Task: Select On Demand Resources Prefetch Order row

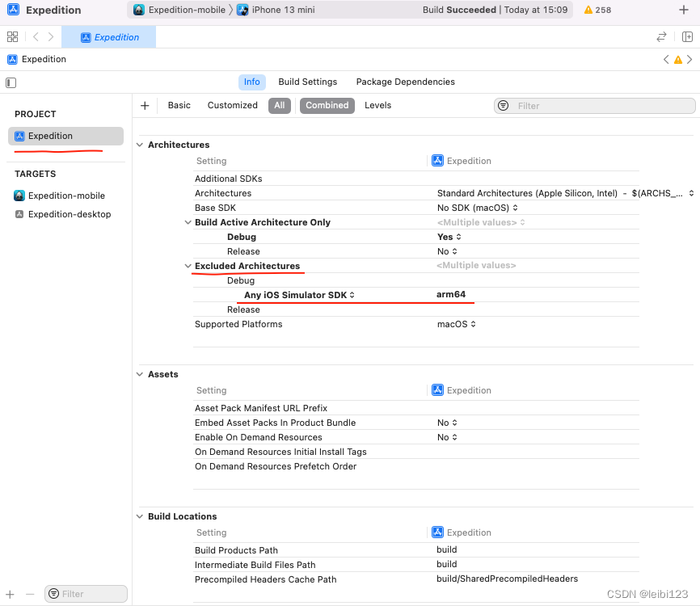Action: (x=416, y=466)
